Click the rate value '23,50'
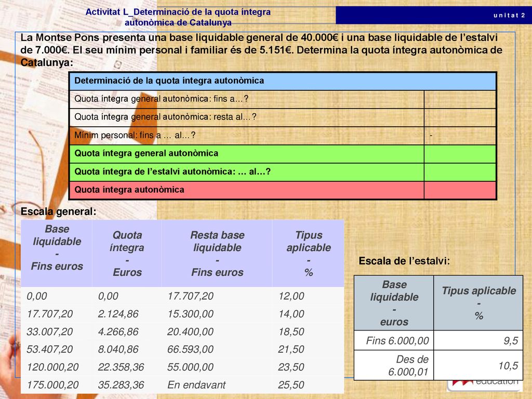This screenshot has width=532, height=399. (x=291, y=367)
